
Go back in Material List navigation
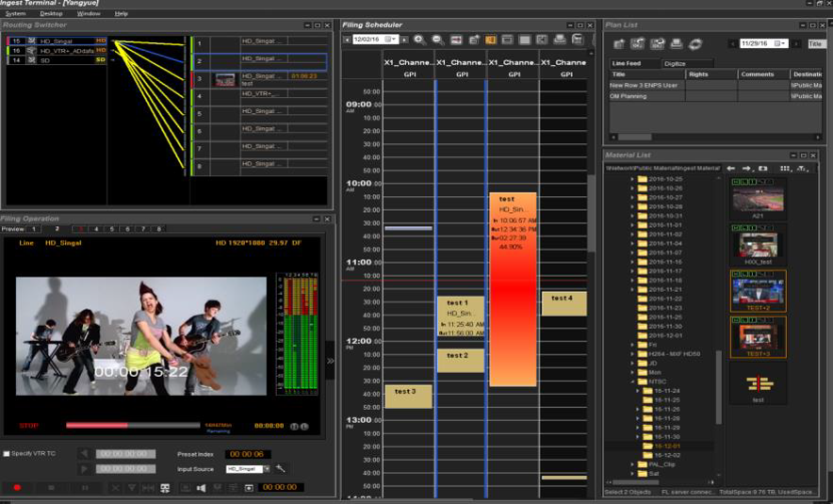pyautogui.click(x=730, y=168)
